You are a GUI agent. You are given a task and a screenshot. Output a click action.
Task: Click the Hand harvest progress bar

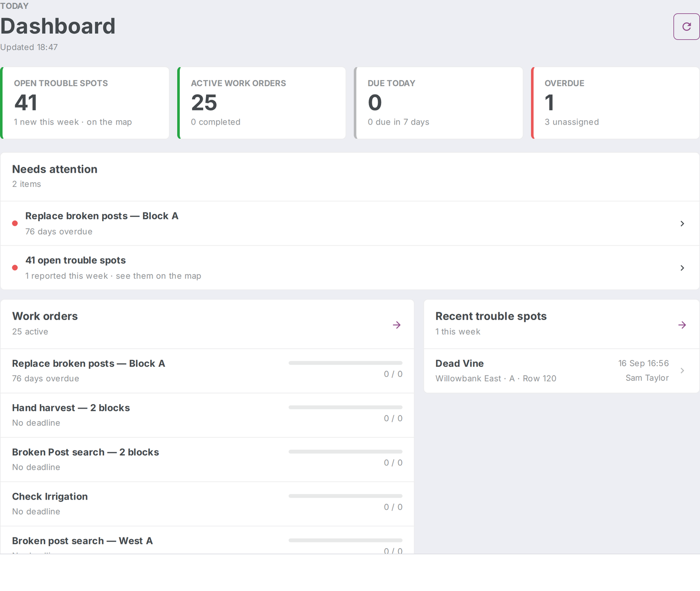(346, 407)
